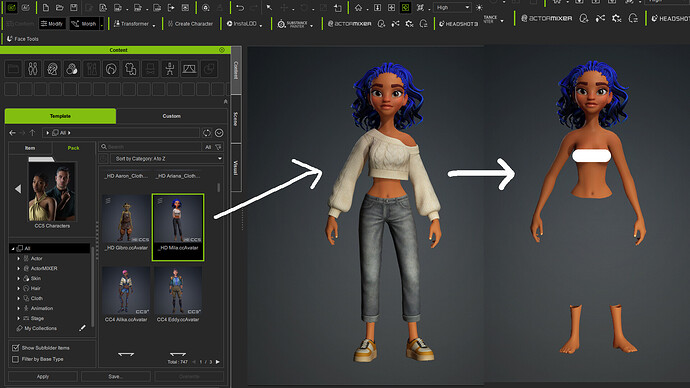
Task: Switch to the Custom tab
Action: [172, 116]
